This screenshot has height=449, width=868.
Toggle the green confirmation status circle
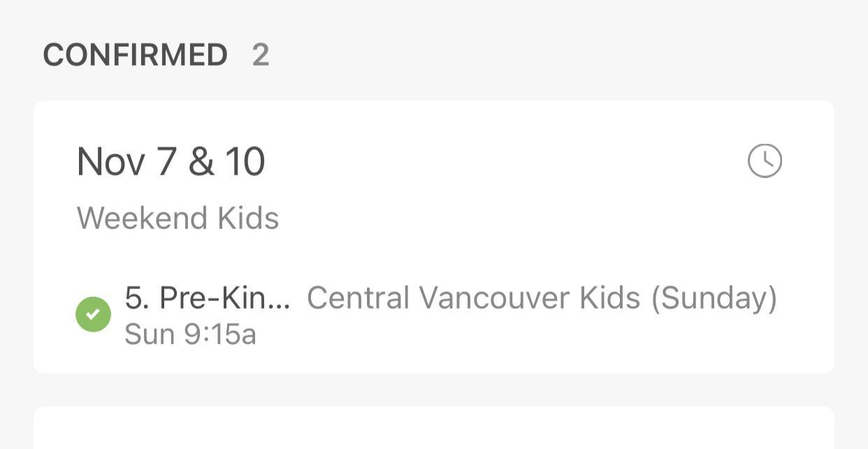pos(93,314)
